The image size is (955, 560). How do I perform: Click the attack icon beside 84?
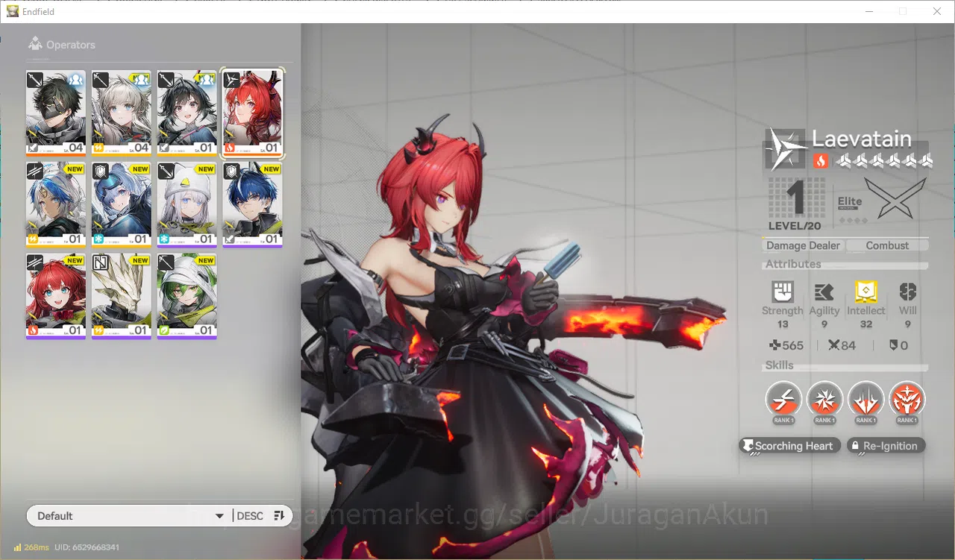click(833, 345)
